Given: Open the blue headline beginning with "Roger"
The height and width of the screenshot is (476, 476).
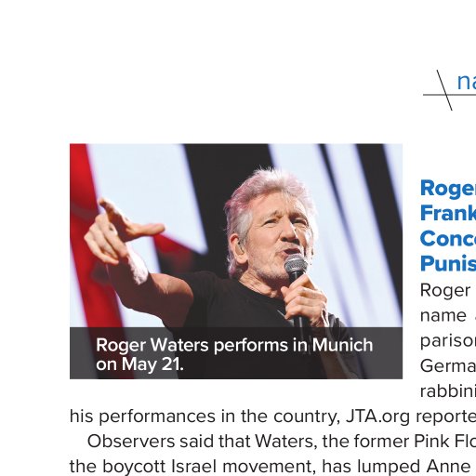Looking at the screenshot, I should [448, 226].
